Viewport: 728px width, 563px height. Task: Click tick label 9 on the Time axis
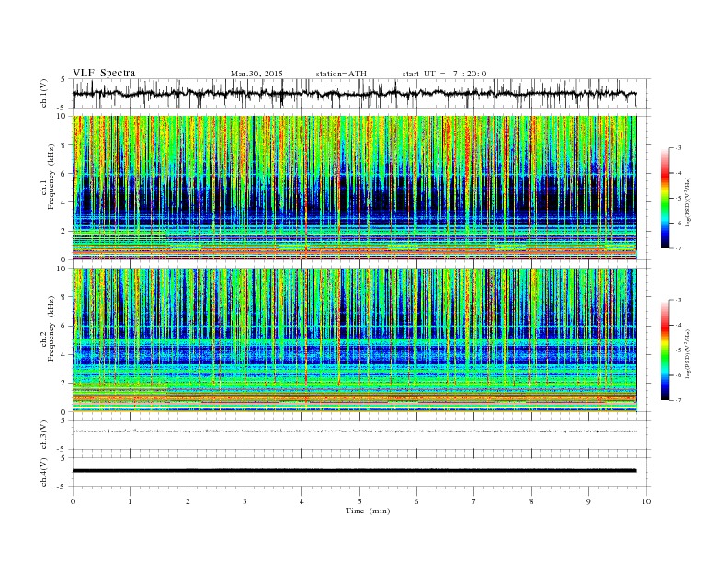pos(588,501)
